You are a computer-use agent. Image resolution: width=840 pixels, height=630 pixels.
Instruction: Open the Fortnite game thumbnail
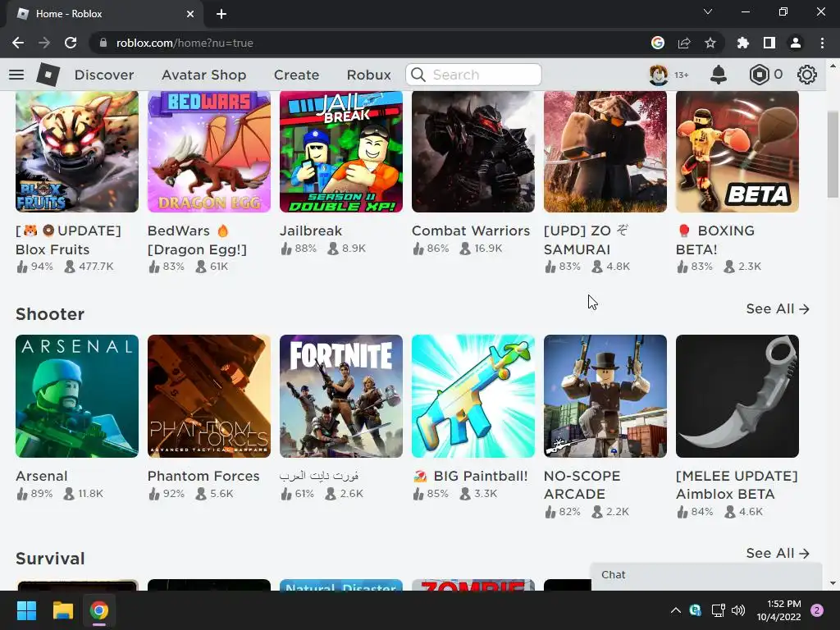tap(341, 396)
